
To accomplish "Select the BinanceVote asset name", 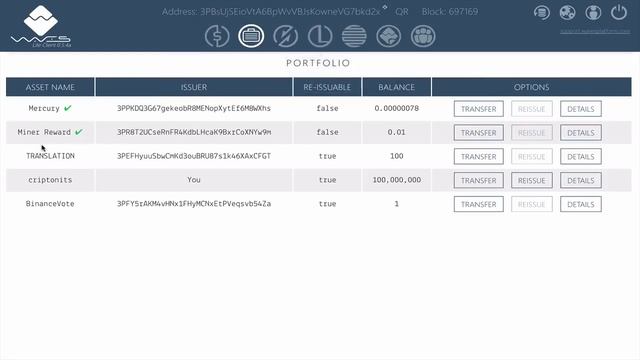I will point(50,203).
